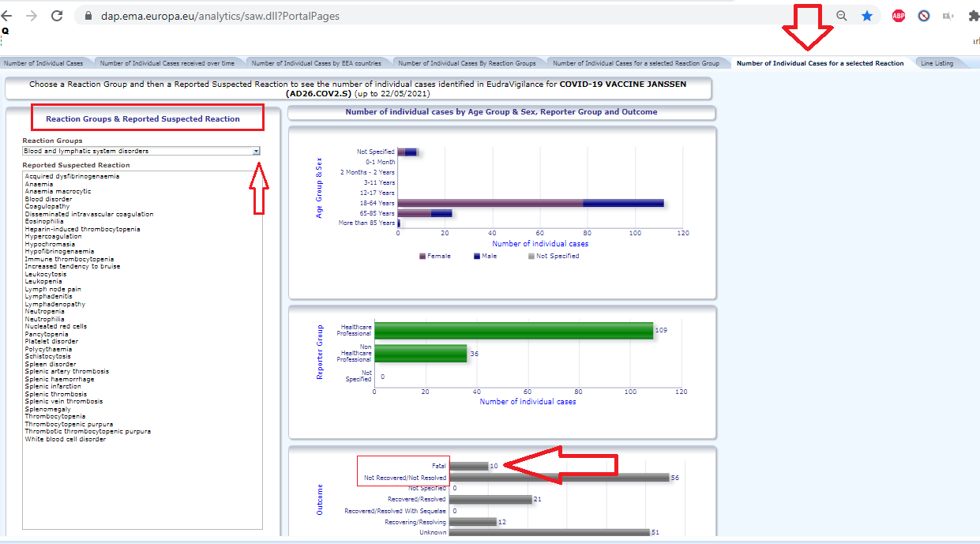Open Number of Individual Cases By Reaction Groups tab
The image size is (980, 544).
(467, 63)
